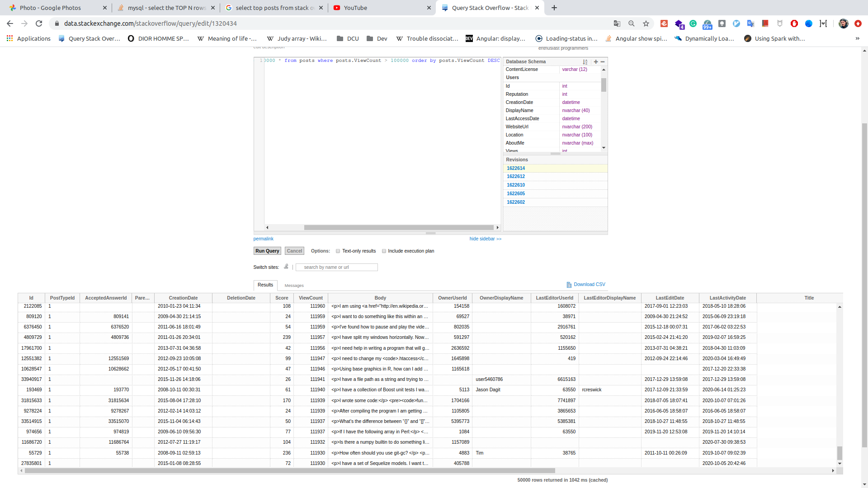The width and height of the screenshot is (868, 488).
Task: Show more bookmarks with the double chevron
Action: (x=857, y=38)
